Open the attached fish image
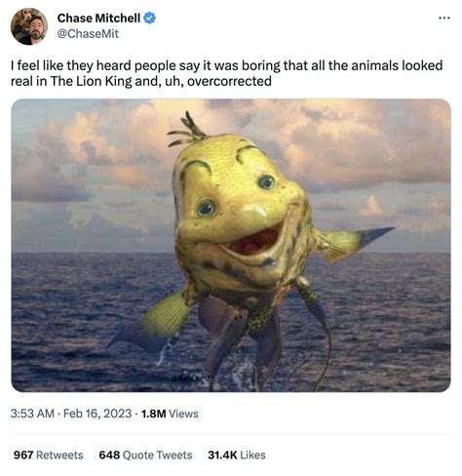 (x=231, y=245)
